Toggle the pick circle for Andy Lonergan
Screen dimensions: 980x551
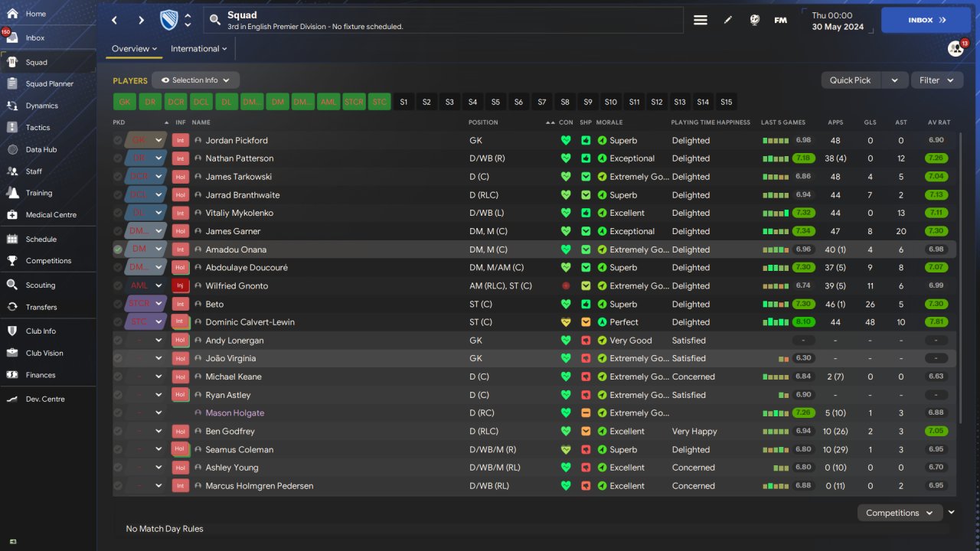coord(117,341)
